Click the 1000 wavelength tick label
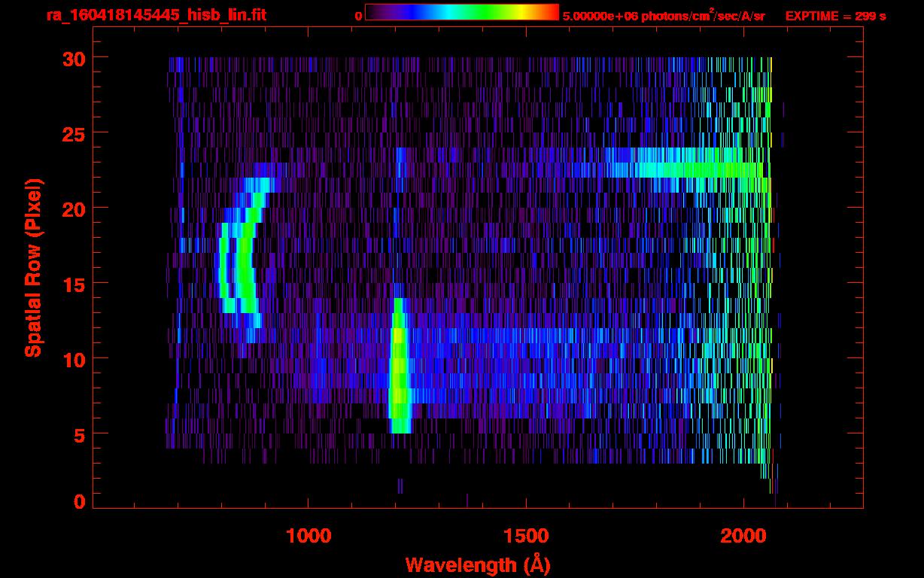The image size is (924, 578). pyautogui.click(x=309, y=535)
